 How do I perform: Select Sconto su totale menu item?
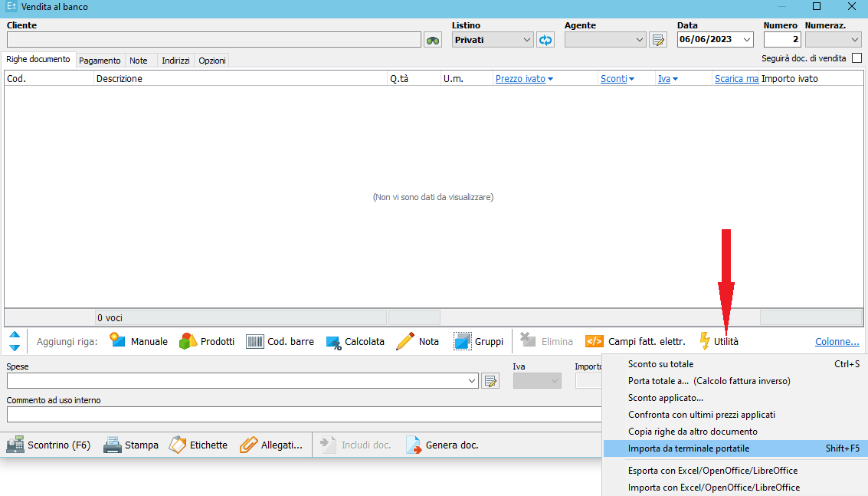[735, 364]
